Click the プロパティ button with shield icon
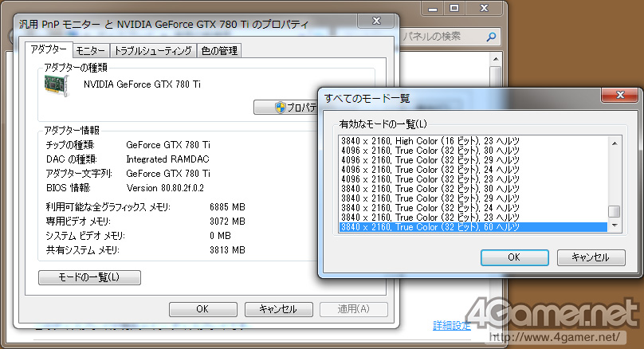This screenshot has height=349, width=644. (286, 107)
